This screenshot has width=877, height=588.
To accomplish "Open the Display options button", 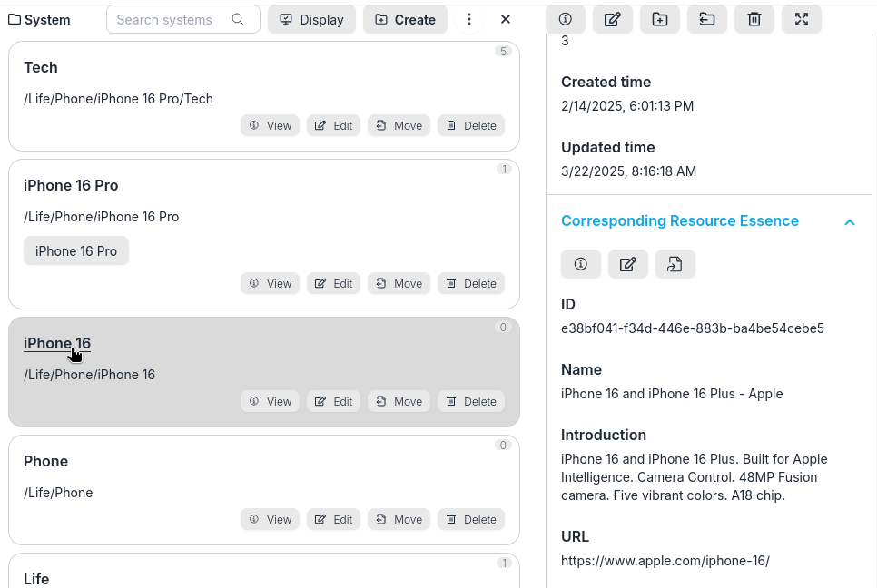I will pos(311,19).
